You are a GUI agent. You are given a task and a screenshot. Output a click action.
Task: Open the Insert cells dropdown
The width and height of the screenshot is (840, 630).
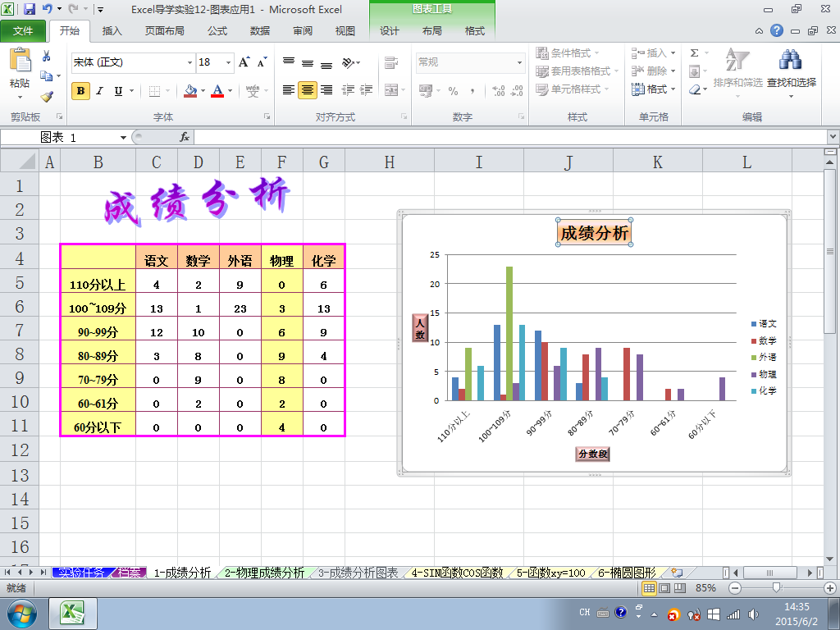click(673, 53)
